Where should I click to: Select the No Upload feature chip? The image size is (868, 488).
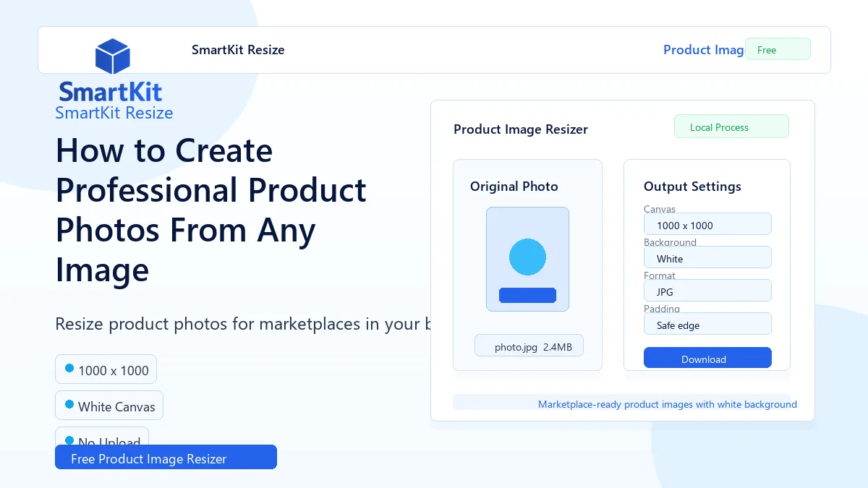click(102, 436)
